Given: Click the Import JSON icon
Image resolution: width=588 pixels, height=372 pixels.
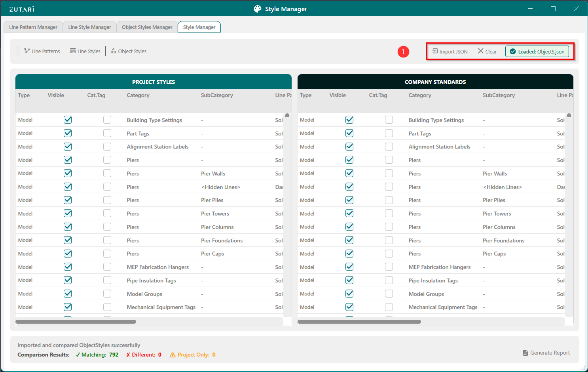Looking at the screenshot, I should coord(435,51).
